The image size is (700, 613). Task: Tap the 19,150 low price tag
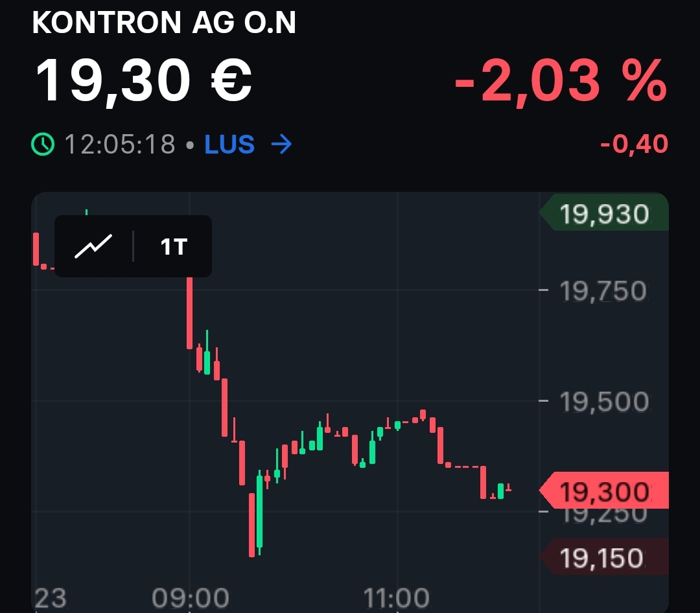click(x=603, y=557)
